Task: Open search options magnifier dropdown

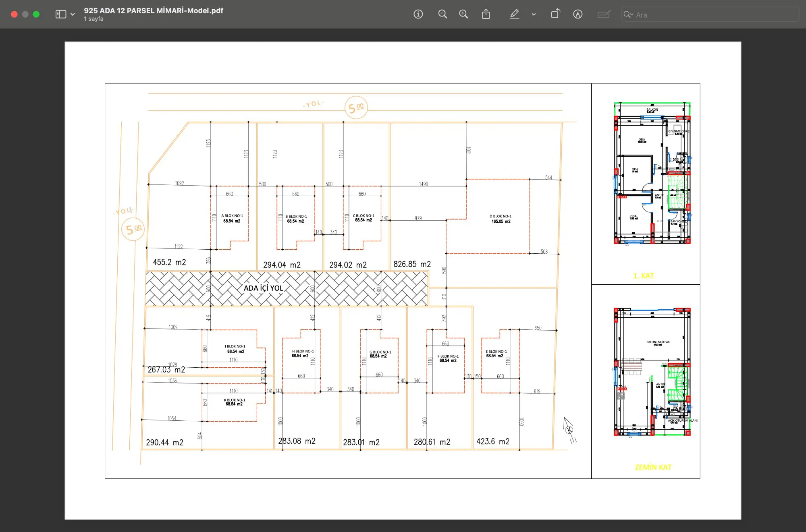Action: pyautogui.click(x=628, y=15)
